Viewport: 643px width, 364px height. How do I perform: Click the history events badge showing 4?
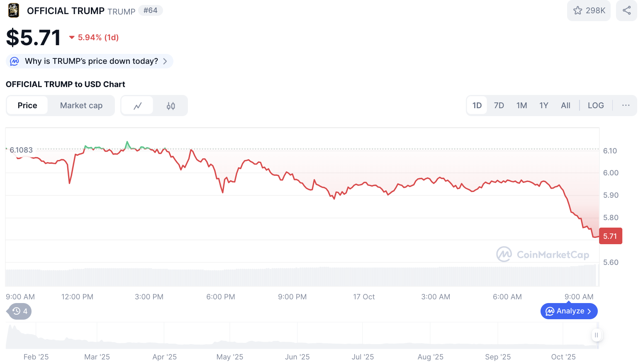click(20, 311)
